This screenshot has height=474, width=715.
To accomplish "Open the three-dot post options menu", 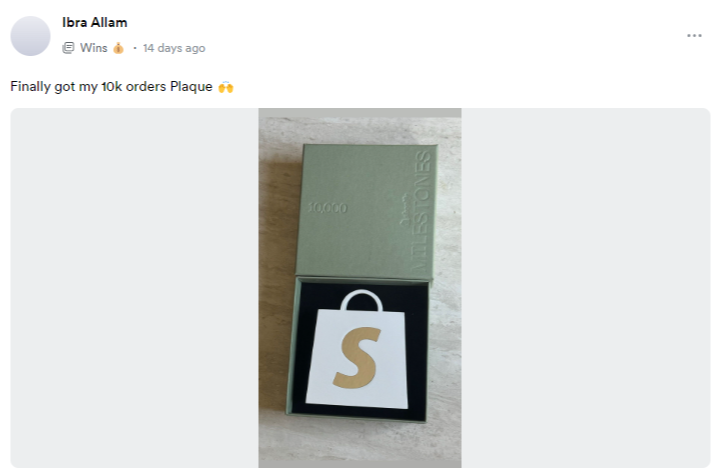I will pyautogui.click(x=694, y=36).
